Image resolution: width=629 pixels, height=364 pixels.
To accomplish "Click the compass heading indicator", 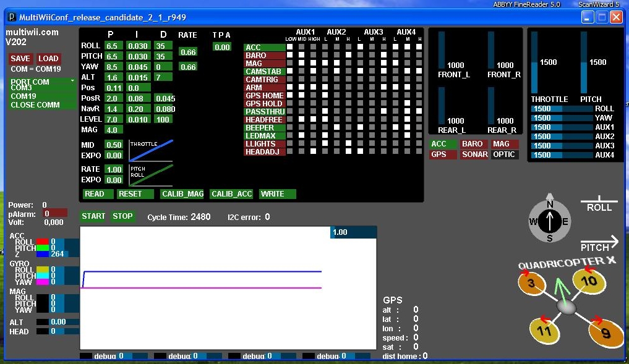I will tap(550, 222).
